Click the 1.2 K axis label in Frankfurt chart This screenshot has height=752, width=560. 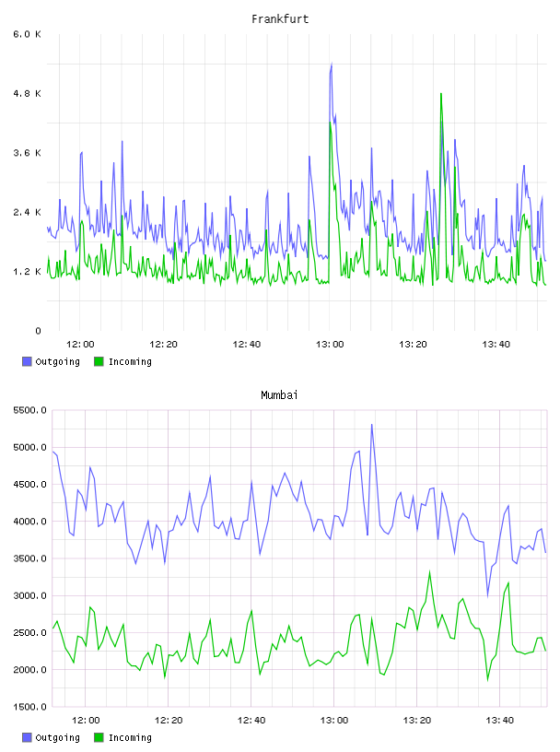tap(28, 272)
